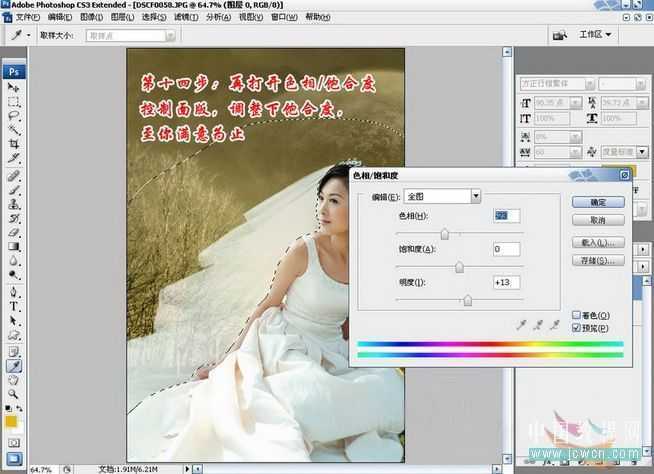The image size is (654, 474).
Task: Open the Filter menu
Action: click(186, 18)
